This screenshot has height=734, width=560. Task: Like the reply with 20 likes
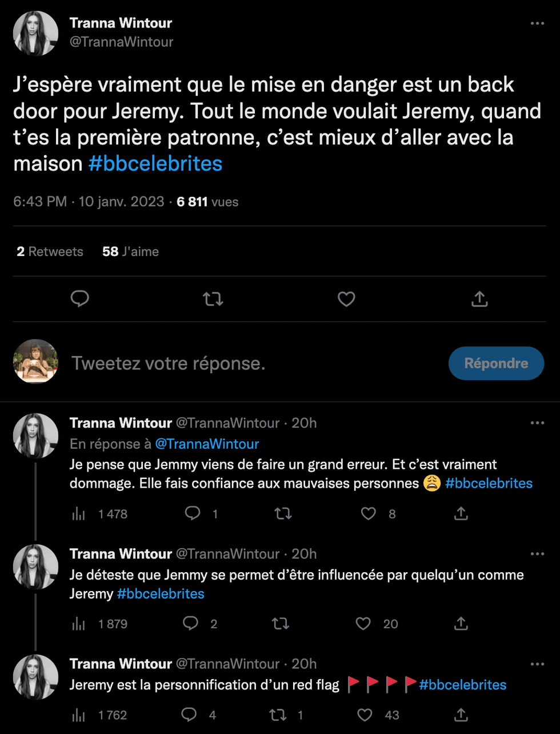pyautogui.click(x=363, y=623)
